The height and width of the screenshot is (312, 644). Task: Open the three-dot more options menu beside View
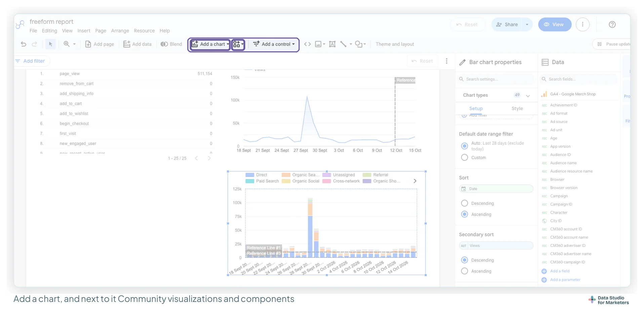pyautogui.click(x=582, y=25)
